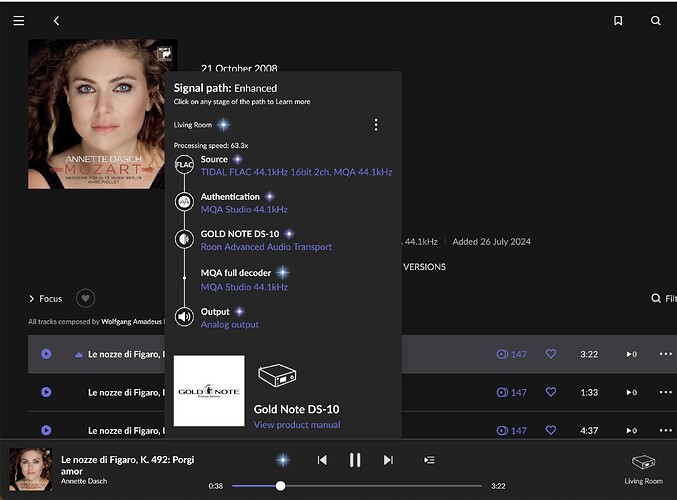The image size is (677, 500).
Task: Click the Added 26 July 2024 text
Action: (x=491, y=242)
